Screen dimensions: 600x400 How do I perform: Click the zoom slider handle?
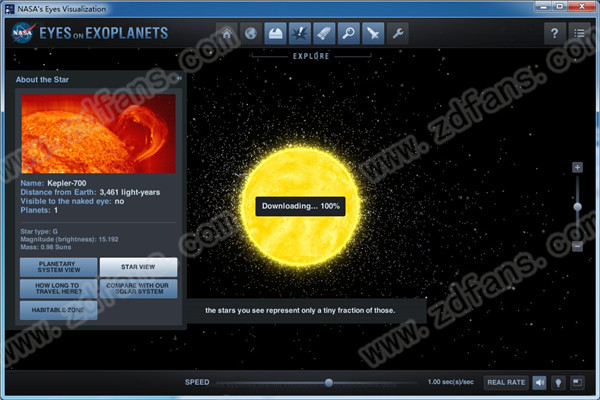[577, 207]
